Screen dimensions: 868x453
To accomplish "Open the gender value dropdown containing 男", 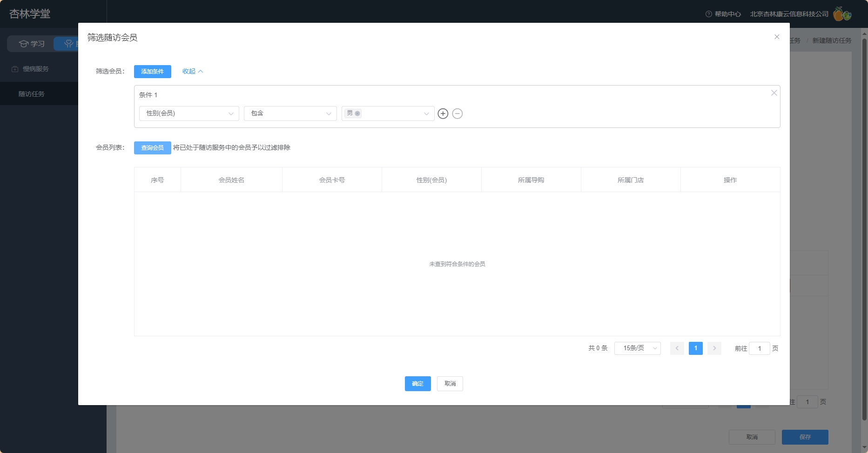I will 388,113.
